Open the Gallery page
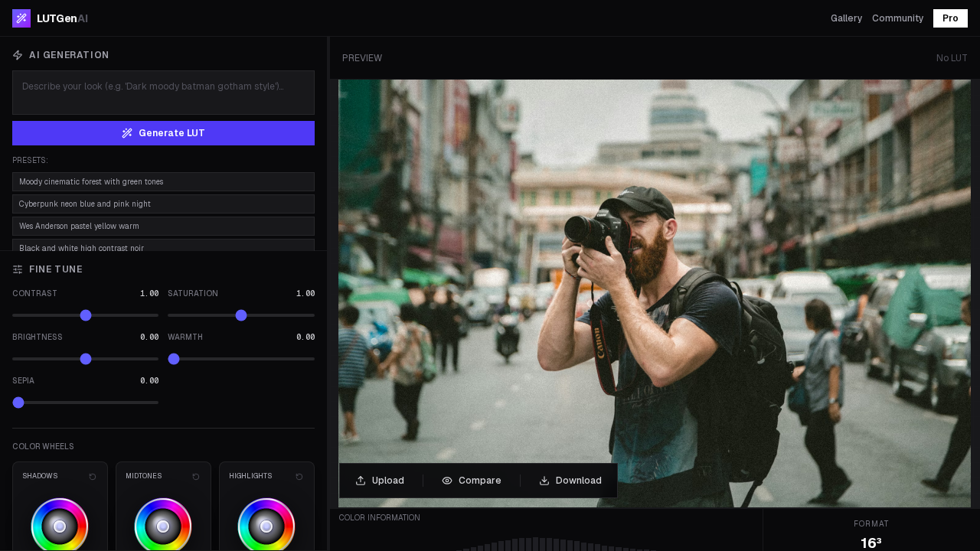980x551 pixels. point(846,18)
